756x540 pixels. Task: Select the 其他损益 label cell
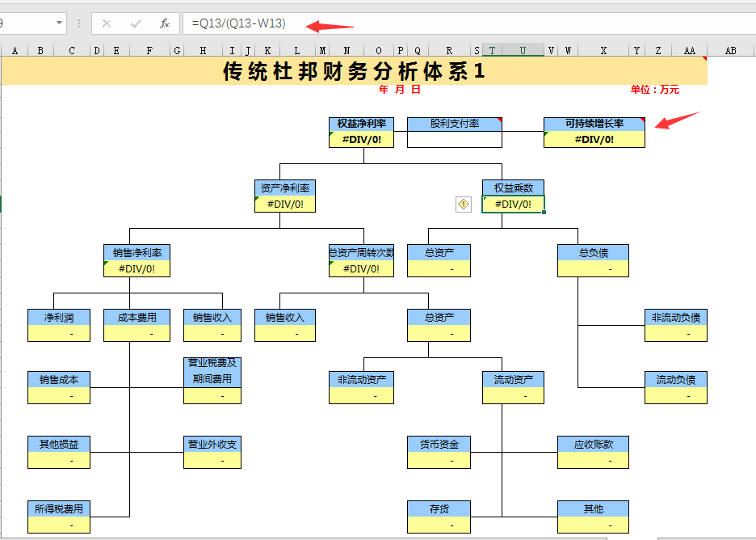click(x=59, y=445)
